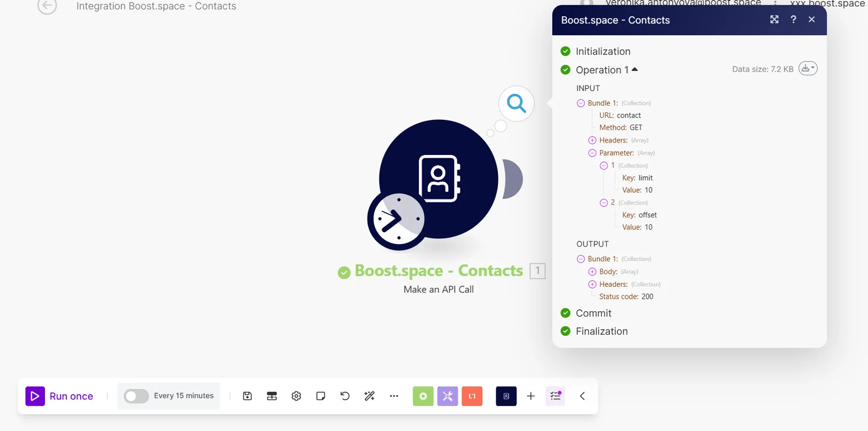868x431 pixels.
Task: Click the operations badge showing 1
Action: coord(538,271)
